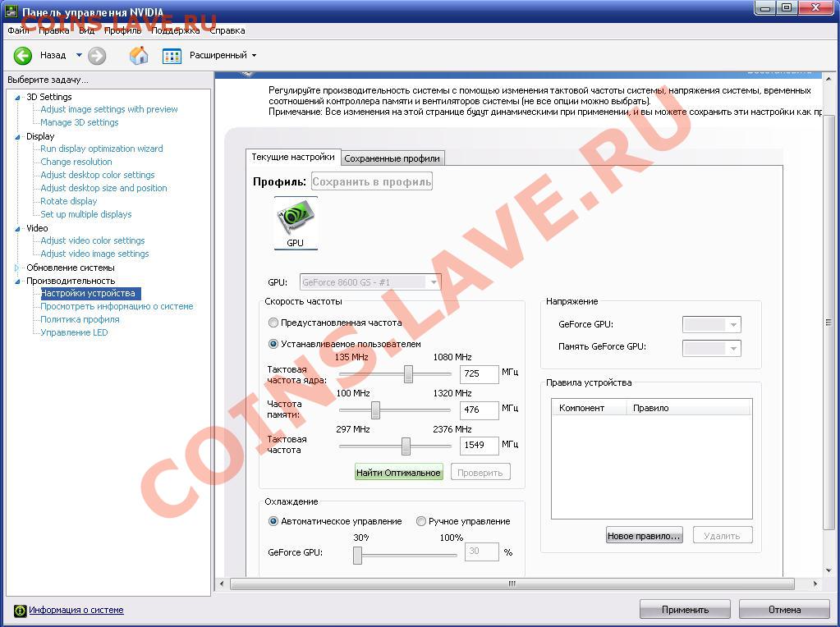
Task: Open the Файл menu
Action: (18, 30)
